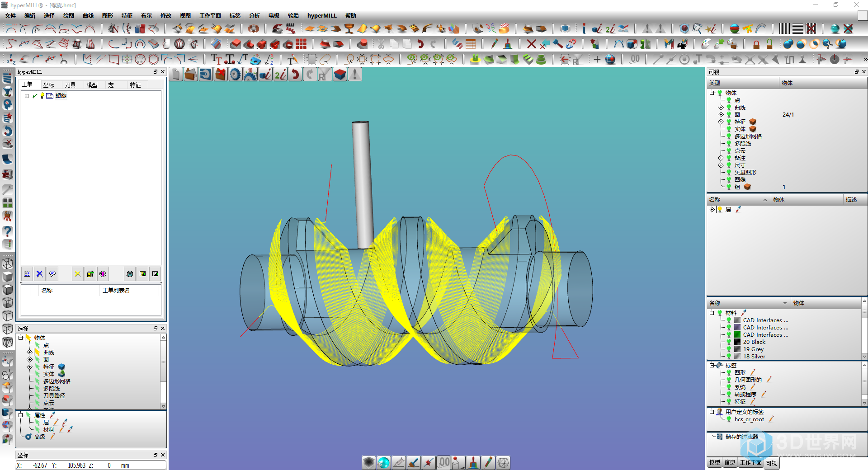Image resolution: width=868 pixels, height=470 pixels.
Task: Collapse the 标签 node
Action: pos(712,366)
